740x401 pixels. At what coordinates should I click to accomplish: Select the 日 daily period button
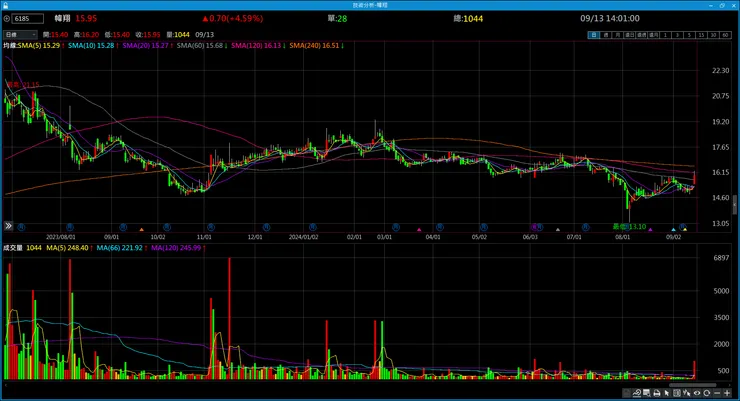click(594, 35)
